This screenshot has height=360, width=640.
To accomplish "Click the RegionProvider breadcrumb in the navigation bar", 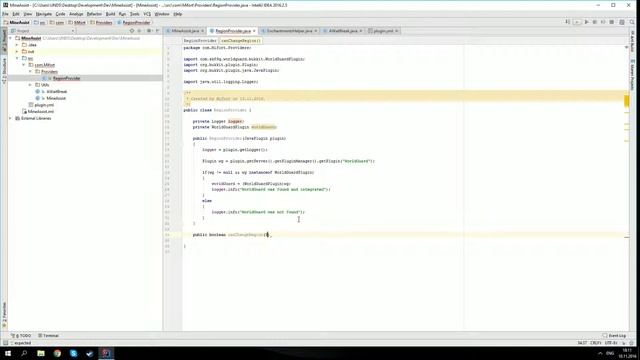I will 134,22.
